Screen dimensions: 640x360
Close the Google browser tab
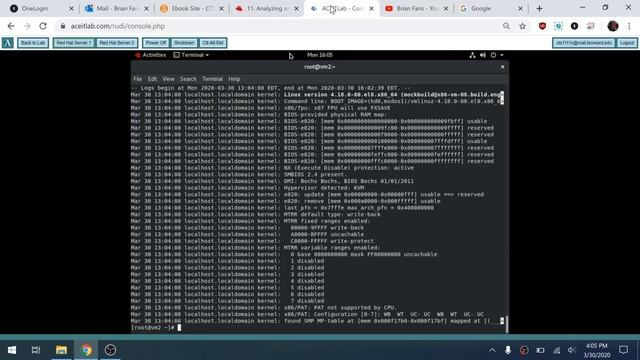click(x=520, y=8)
